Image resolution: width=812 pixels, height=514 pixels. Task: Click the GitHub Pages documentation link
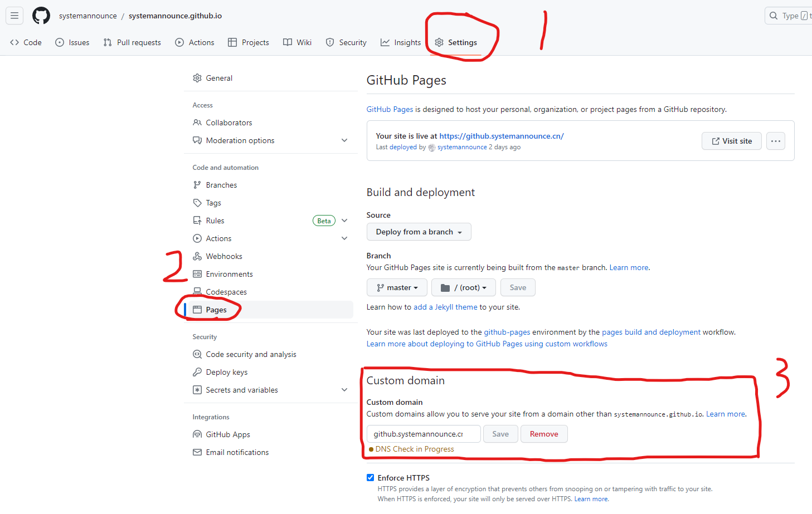[x=390, y=109]
